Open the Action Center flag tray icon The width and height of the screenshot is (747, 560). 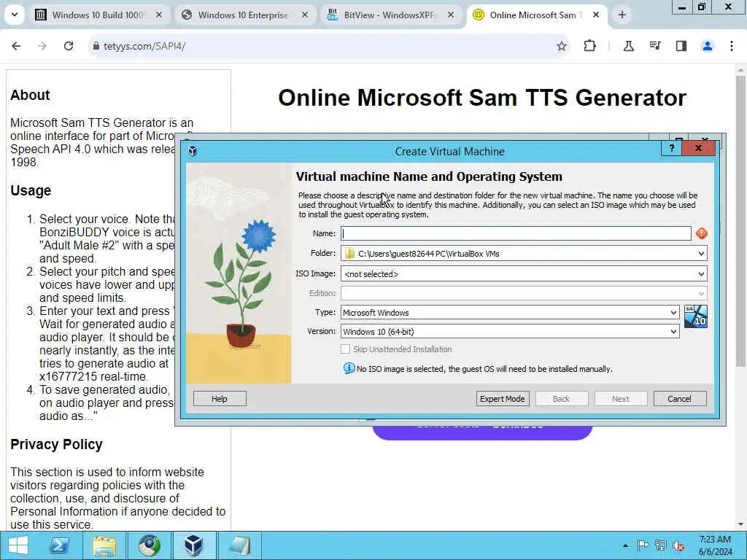point(643,545)
